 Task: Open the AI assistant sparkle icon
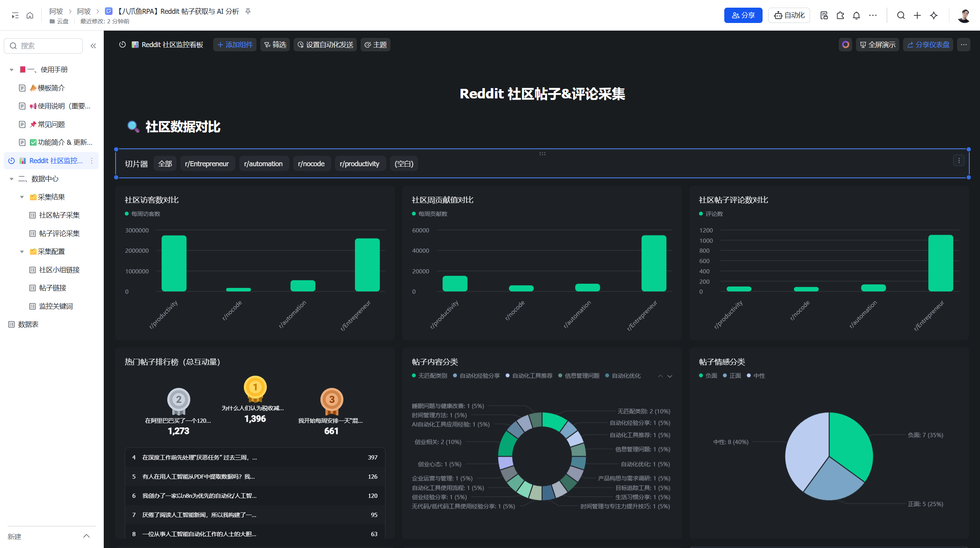[x=934, y=15]
